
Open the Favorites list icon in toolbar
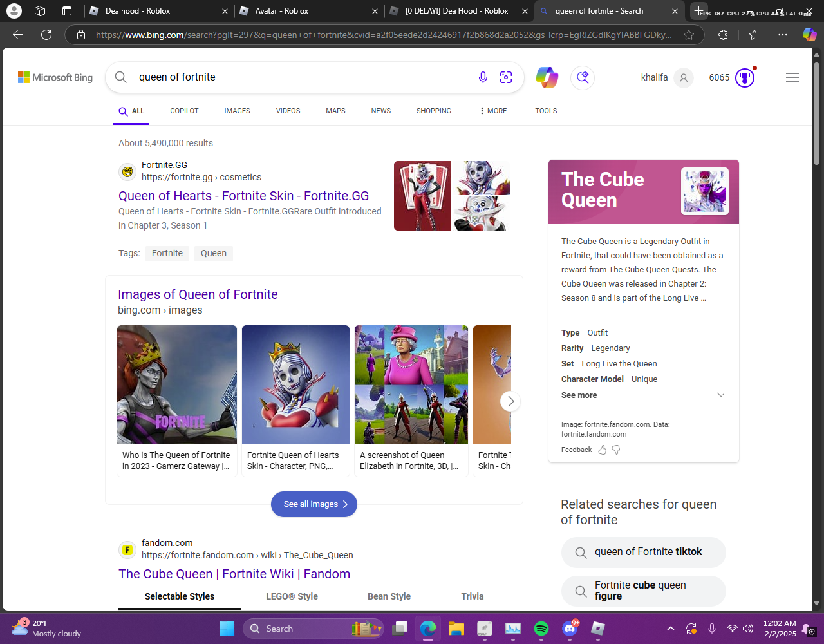click(x=754, y=35)
